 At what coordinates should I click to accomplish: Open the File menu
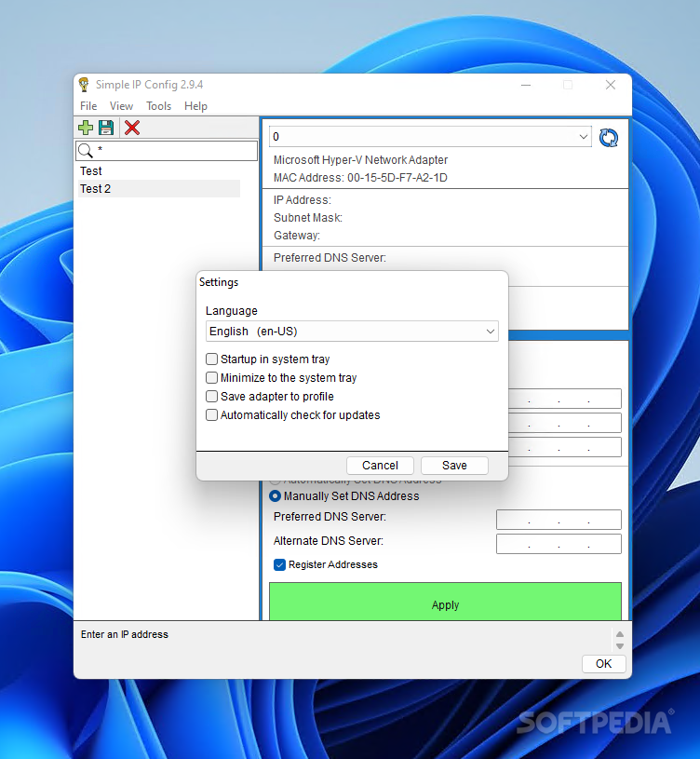pos(88,106)
